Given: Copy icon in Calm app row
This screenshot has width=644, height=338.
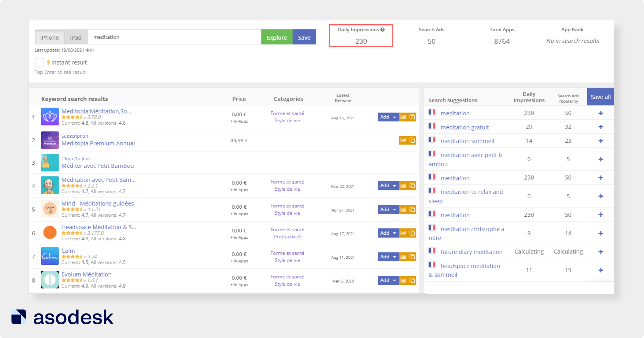Looking at the screenshot, I should [412, 256].
